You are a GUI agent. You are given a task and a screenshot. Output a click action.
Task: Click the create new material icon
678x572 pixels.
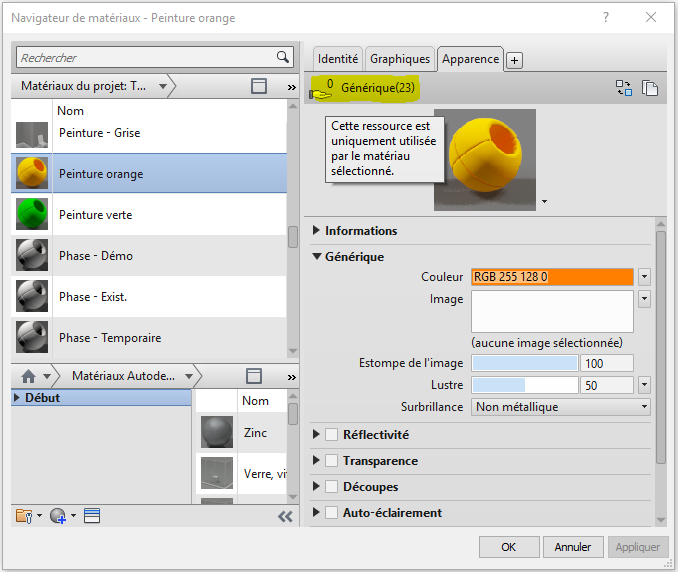(x=59, y=516)
